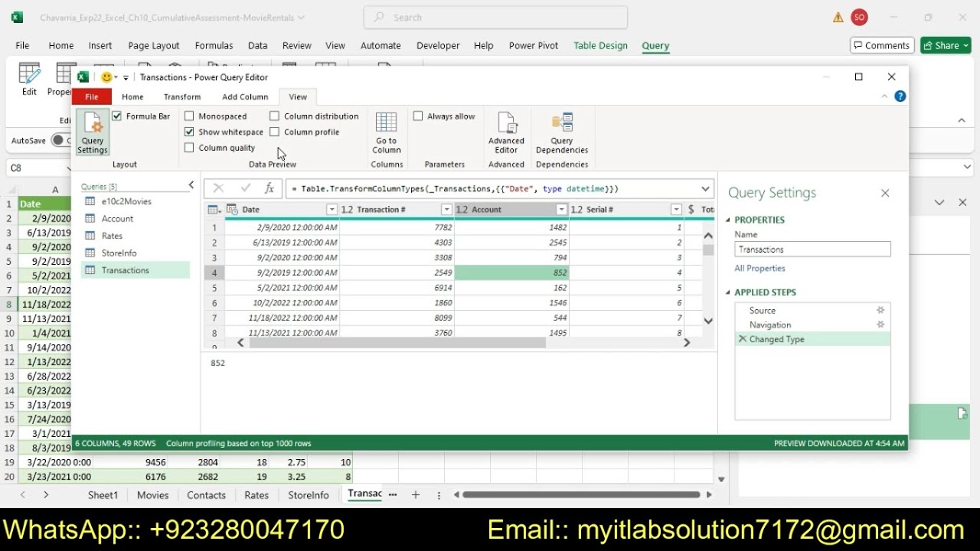Open Transaction # column filter dropdown

pos(446,210)
